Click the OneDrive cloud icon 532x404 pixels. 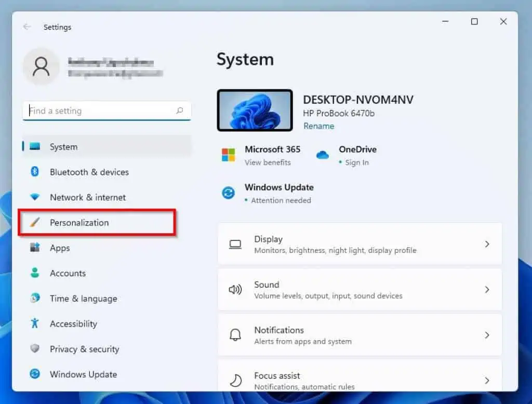click(323, 155)
